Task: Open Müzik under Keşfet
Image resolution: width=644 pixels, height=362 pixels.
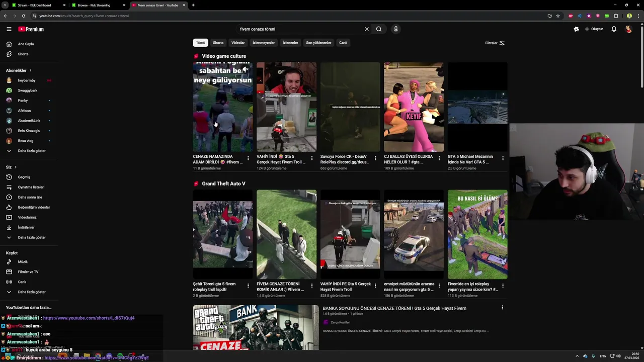Action: coord(23,262)
